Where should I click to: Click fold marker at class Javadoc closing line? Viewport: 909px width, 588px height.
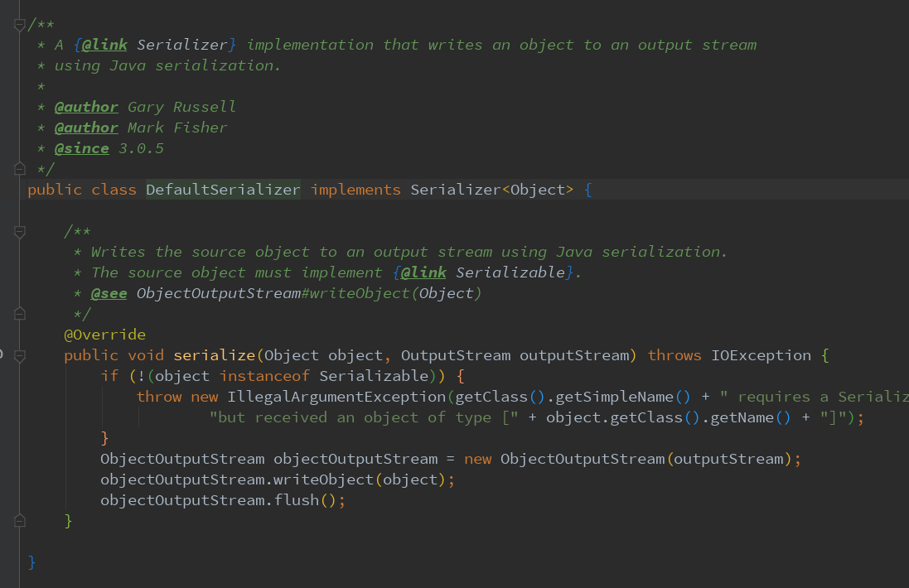(20, 169)
